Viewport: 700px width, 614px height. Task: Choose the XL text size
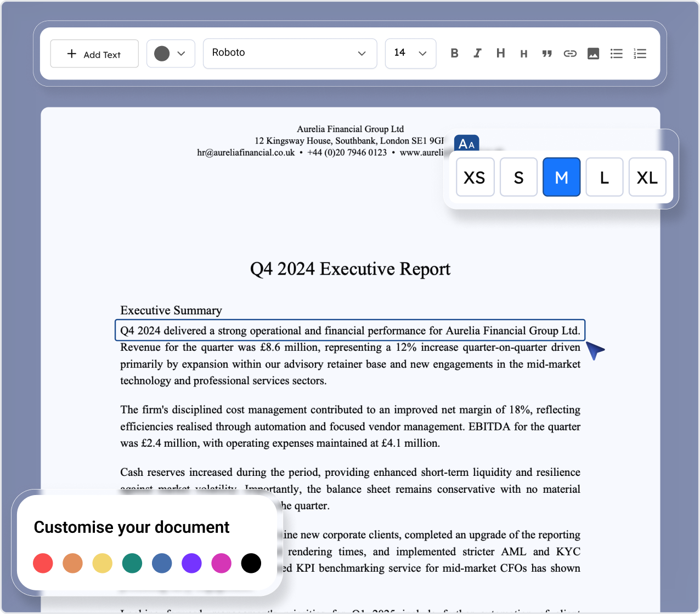[x=647, y=177]
